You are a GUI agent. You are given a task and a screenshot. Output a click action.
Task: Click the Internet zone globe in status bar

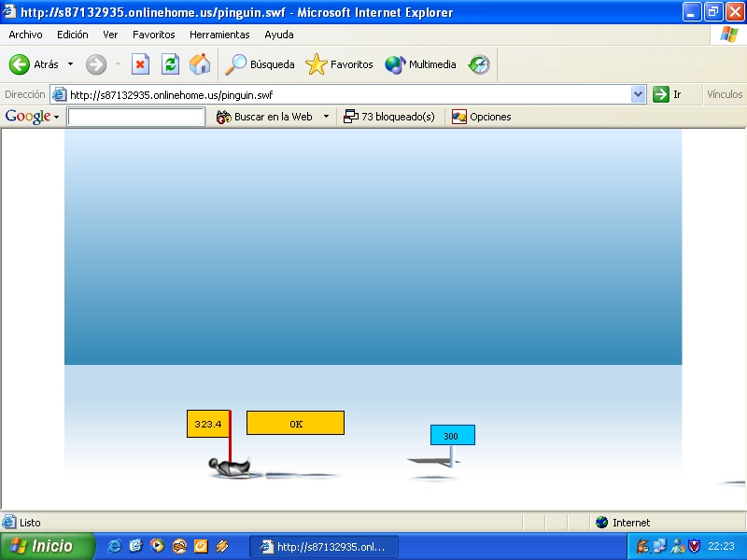[601, 523]
